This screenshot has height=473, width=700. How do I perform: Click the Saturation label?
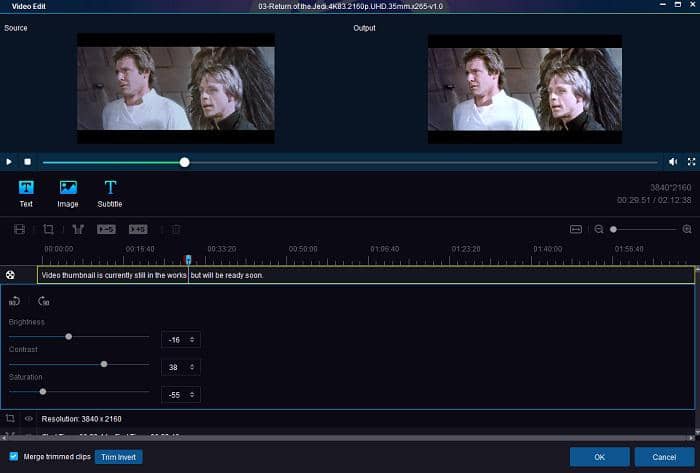click(25, 377)
